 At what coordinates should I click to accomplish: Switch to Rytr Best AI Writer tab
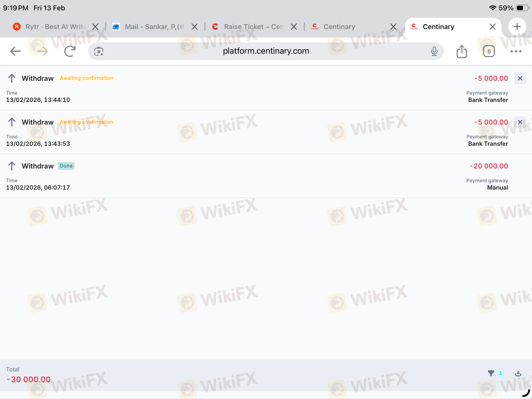point(55,27)
